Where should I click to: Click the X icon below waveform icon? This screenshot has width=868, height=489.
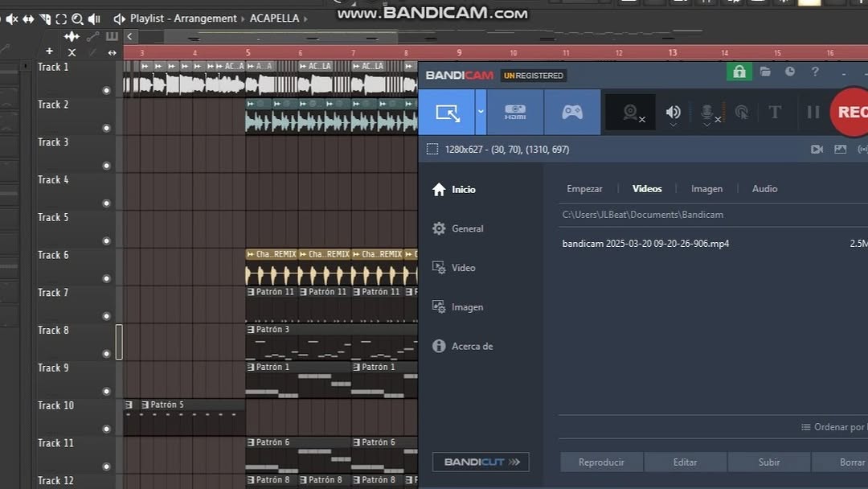[72, 52]
